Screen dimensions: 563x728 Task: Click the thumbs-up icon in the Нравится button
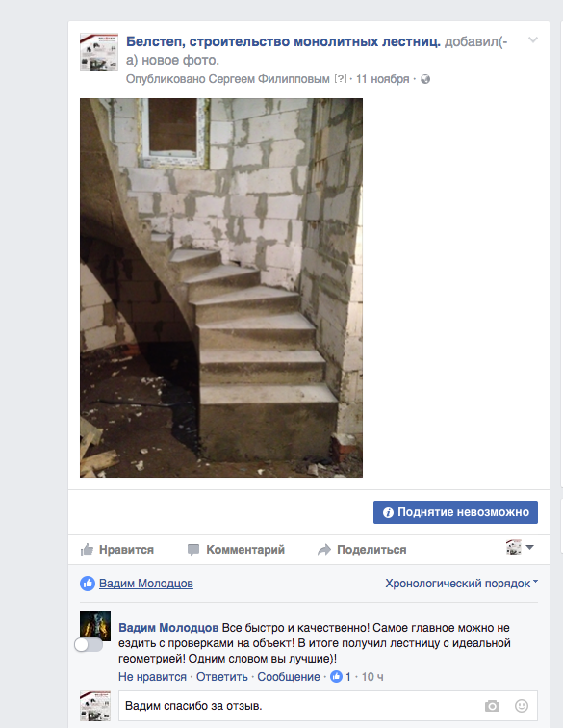(87, 550)
